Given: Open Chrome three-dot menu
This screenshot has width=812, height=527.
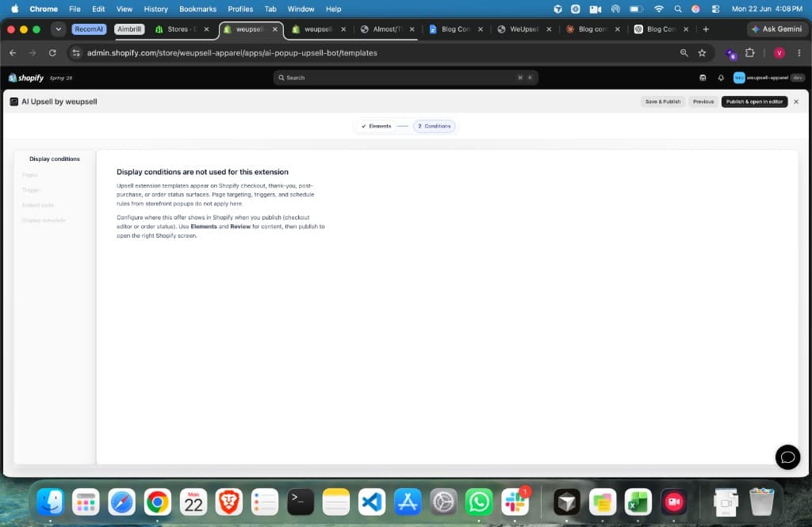Looking at the screenshot, I should tap(799, 53).
